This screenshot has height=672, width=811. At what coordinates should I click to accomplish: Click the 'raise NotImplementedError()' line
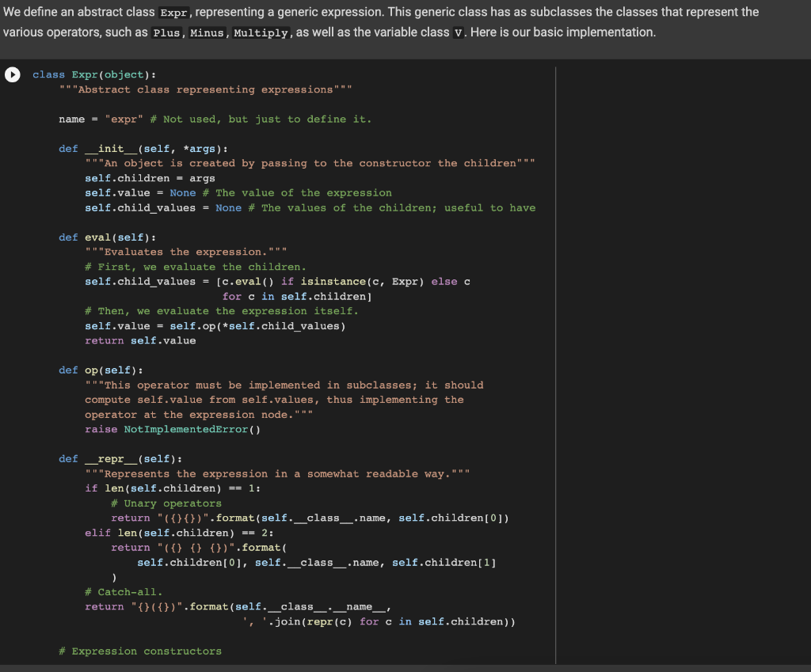[x=173, y=430]
